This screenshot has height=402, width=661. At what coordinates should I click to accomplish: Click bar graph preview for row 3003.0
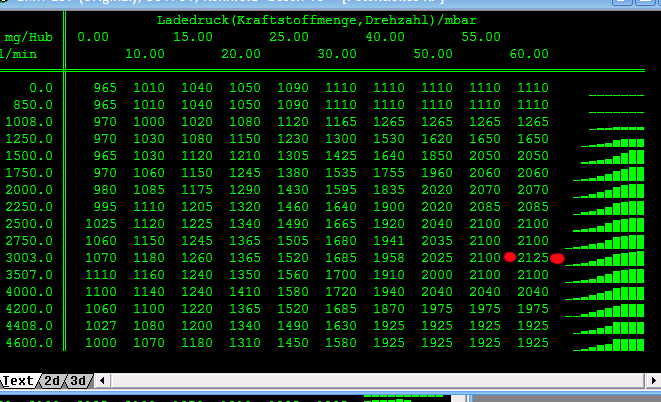pyautogui.click(x=607, y=258)
